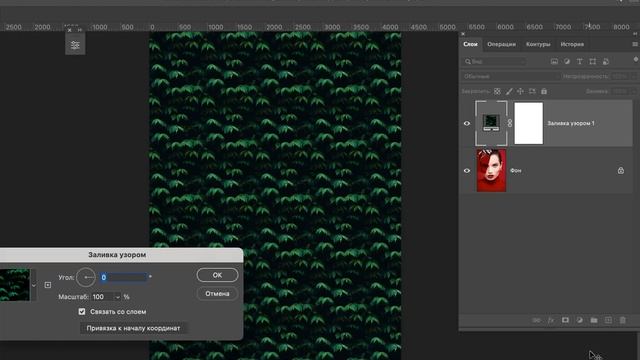Filter layers by type layer icon
The image size is (640, 360).
point(580,62)
